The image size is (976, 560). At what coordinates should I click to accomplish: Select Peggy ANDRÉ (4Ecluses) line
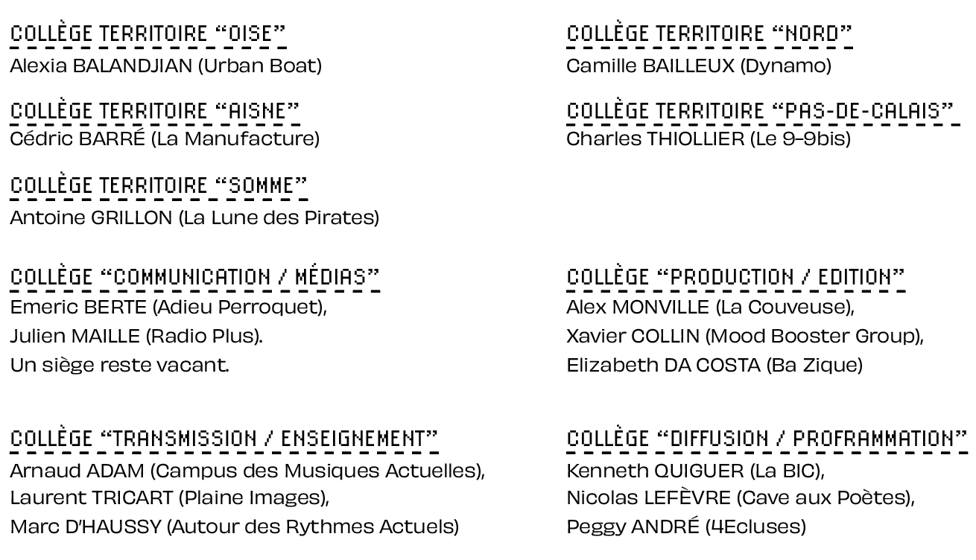tap(686, 527)
